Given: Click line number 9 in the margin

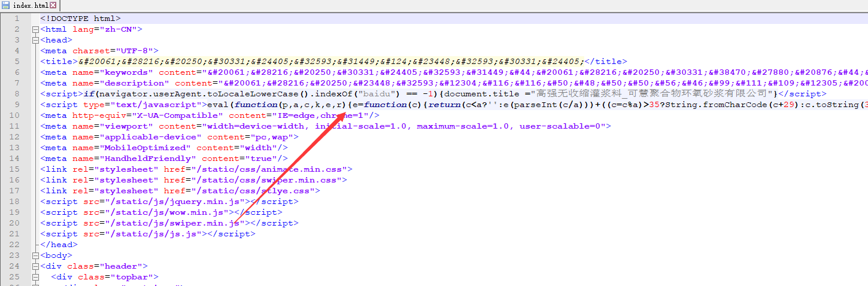Looking at the screenshot, I should click(x=17, y=105).
